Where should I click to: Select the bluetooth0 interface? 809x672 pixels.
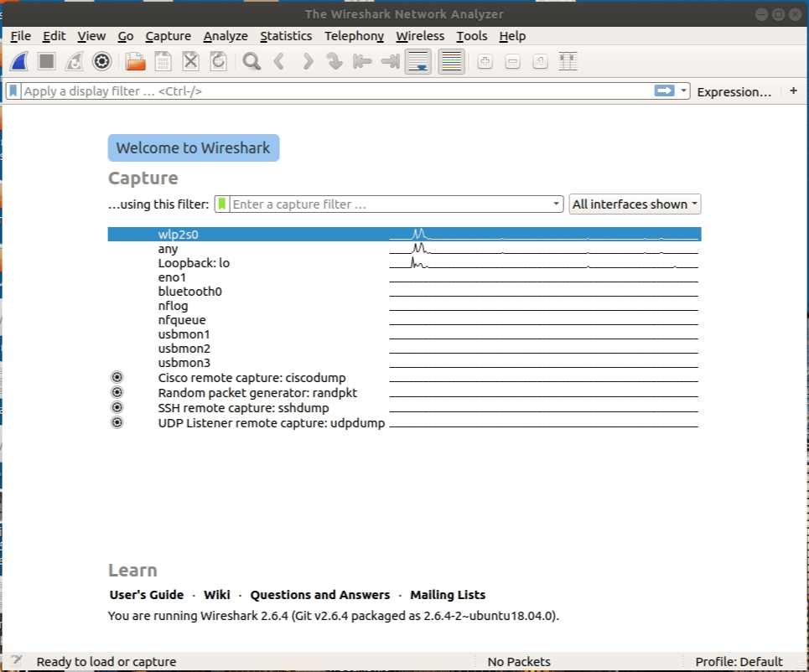404,292
